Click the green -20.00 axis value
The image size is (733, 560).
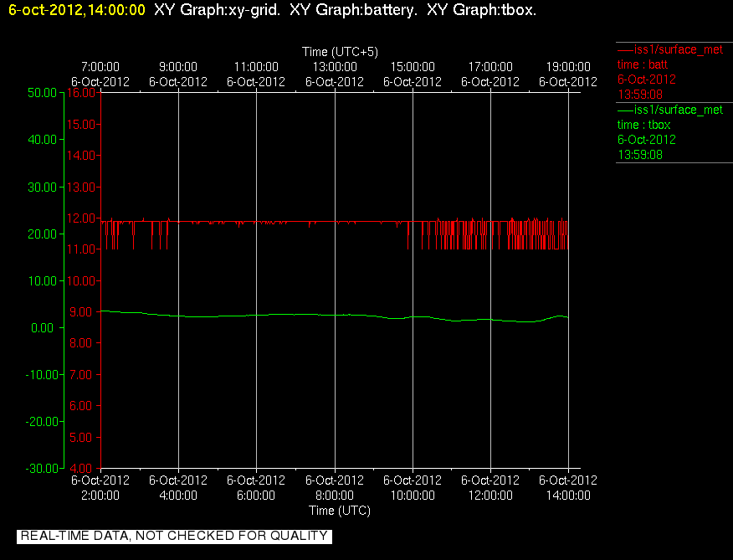pos(42,422)
